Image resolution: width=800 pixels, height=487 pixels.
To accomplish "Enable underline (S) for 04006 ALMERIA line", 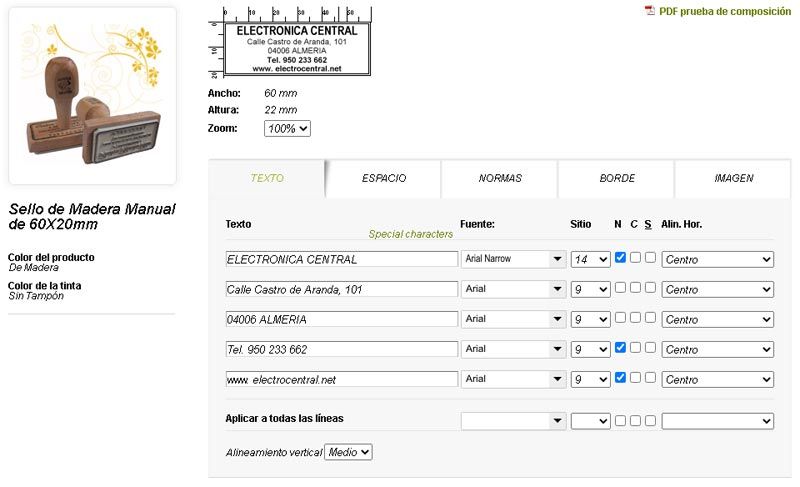I will coord(650,318).
